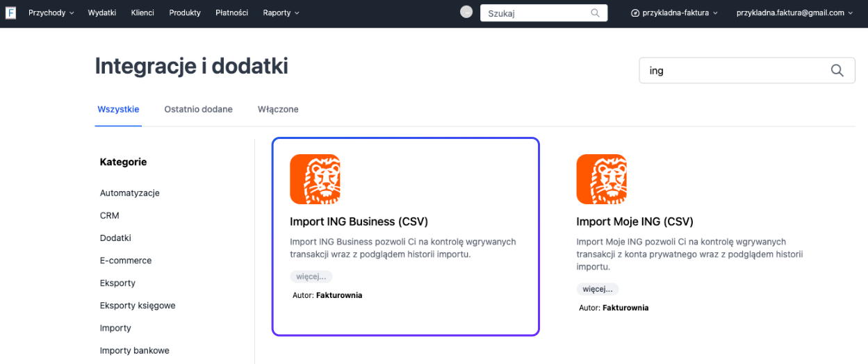Open the Raporty dropdown menu
868x364 pixels.
click(281, 13)
